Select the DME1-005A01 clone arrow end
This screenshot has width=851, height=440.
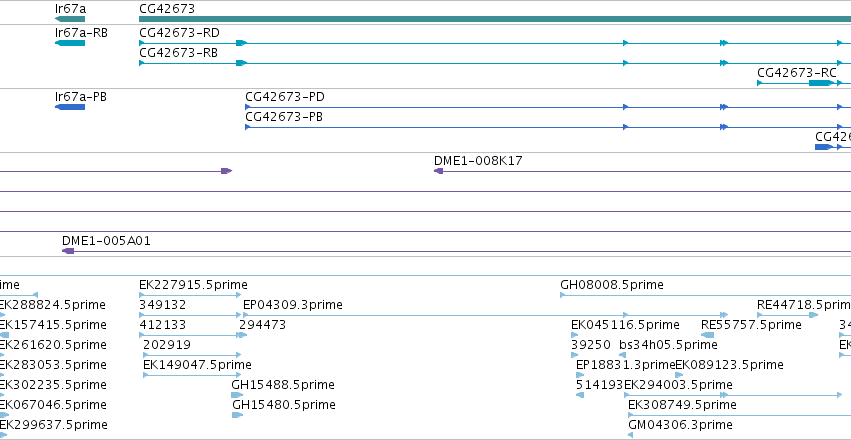(68, 251)
